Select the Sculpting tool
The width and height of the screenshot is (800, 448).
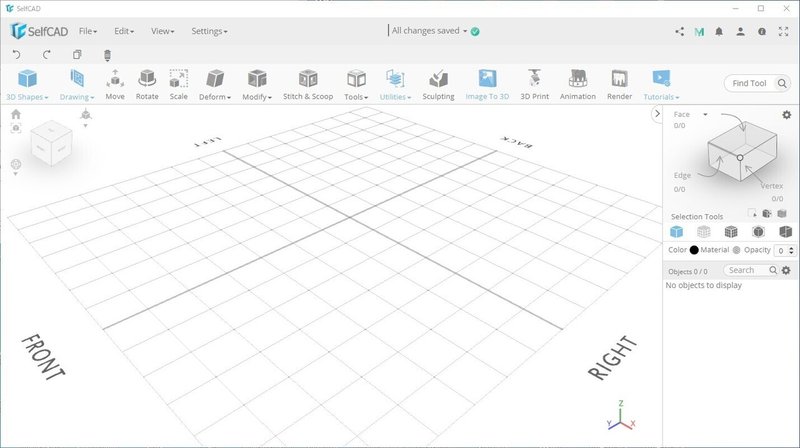click(438, 85)
